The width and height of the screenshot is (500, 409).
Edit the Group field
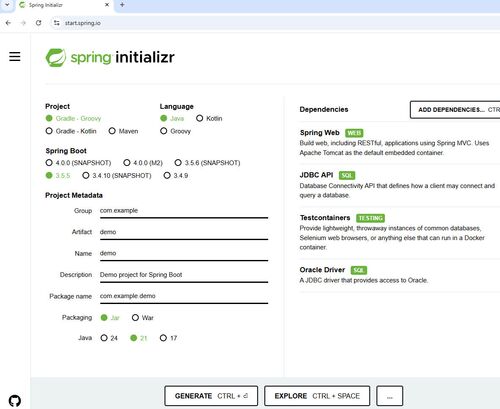pos(184,211)
